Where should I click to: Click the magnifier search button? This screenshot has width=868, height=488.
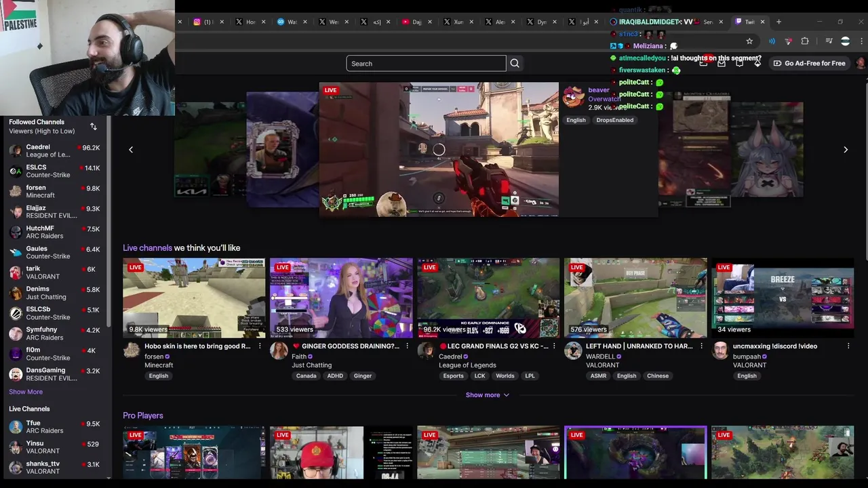(x=515, y=63)
